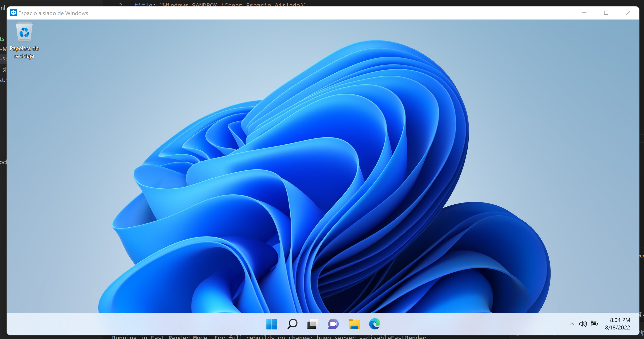
Task: Open the Windows Start menu
Action: pyautogui.click(x=272, y=324)
